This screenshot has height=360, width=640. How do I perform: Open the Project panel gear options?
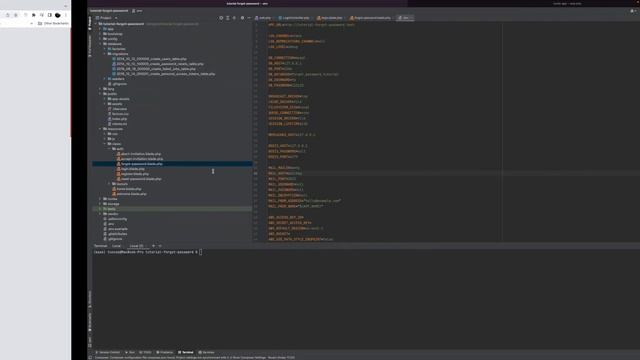coord(242,18)
